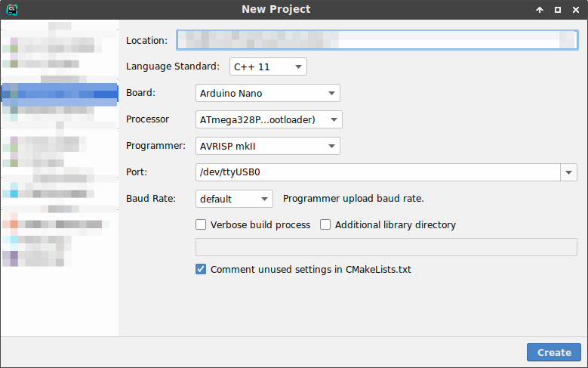Open the Board dropdown showing Arduino Nano
588x368 pixels.
[268, 93]
